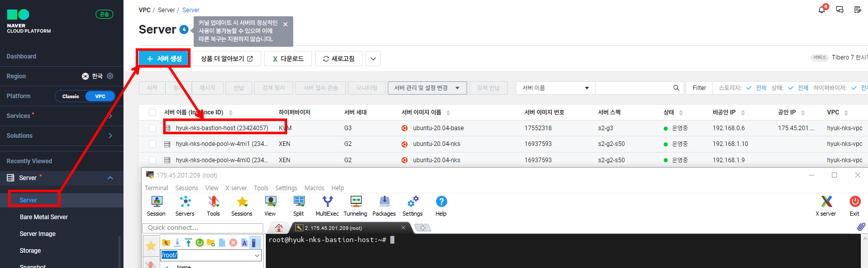Open the Terminal menu in MobaXterm
Image resolution: width=868 pixels, height=268 pixels.
pyautogui.click(x=157, y=188)
